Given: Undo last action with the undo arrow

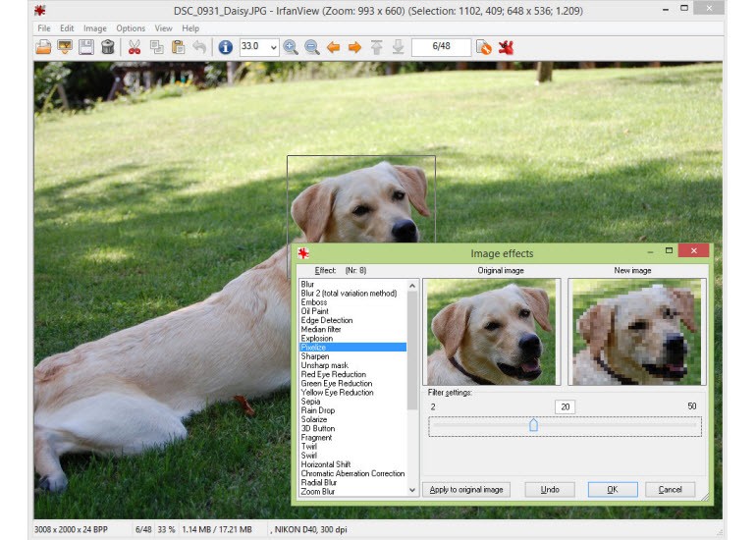Looking at the screenshot, I should click(199, 47).
